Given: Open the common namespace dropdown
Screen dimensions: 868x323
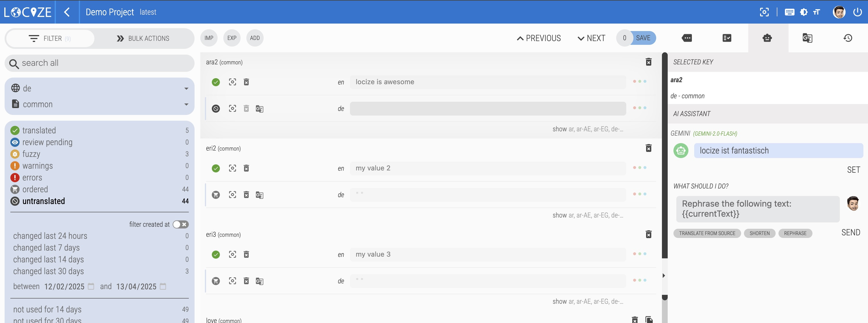Looking at the screenshot, I should (x=99, y=104).
